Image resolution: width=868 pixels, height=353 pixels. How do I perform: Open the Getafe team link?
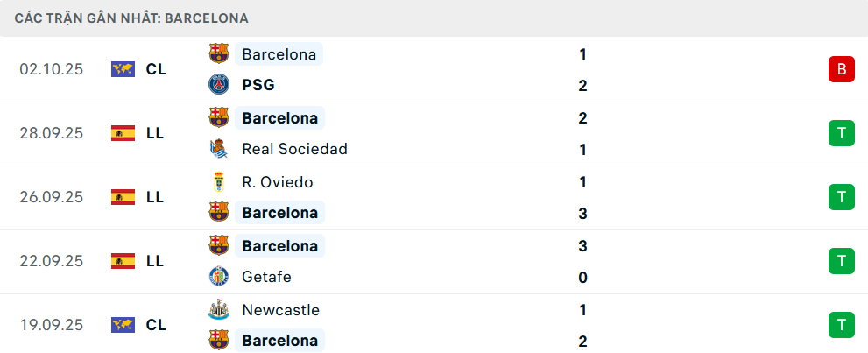tap(266, 277)
